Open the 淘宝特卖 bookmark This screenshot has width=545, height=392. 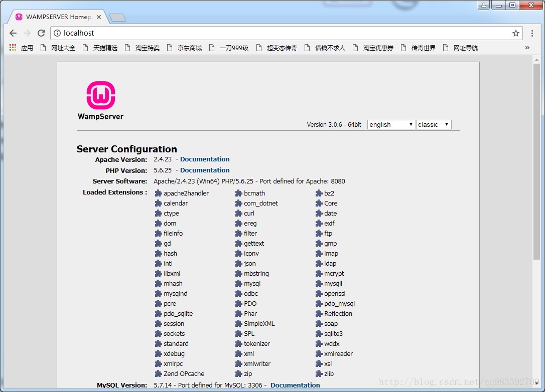(x=142, y=48)
